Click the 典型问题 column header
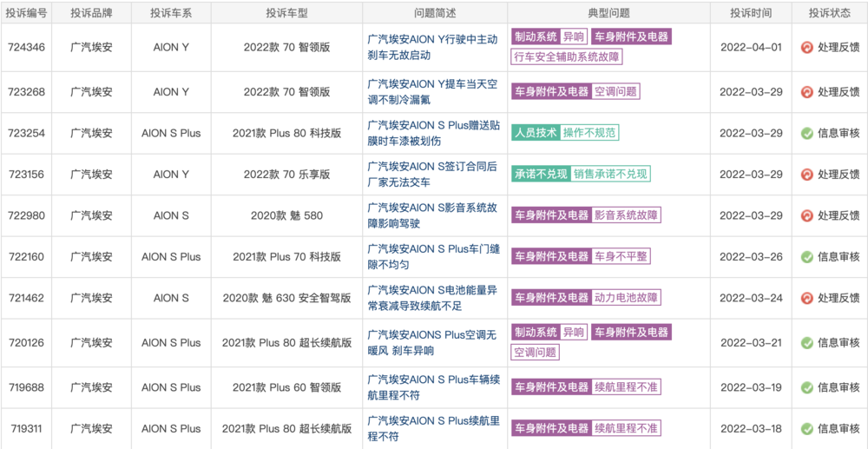 [x=609, y=13]
